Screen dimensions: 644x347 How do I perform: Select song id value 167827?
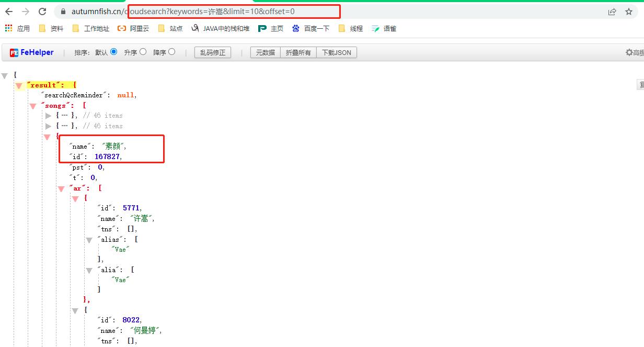click(108, 156)
